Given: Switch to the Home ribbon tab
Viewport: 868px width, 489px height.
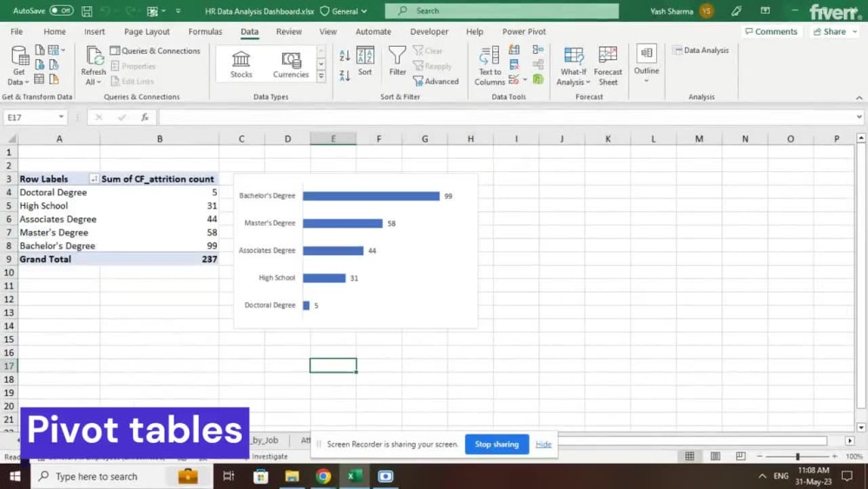Looking at the screenshot, I should click(x=54, y=31).
